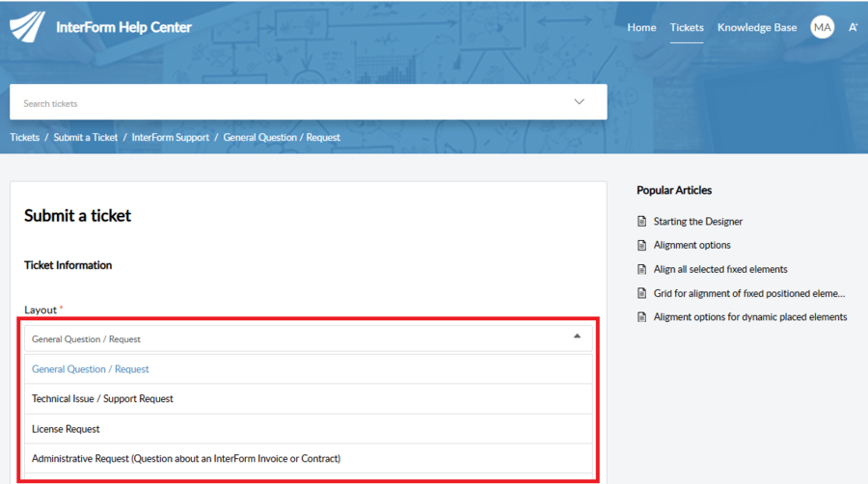Choose General Question / Request option
The height and width of the screenshot is (484, 868).
309,369
